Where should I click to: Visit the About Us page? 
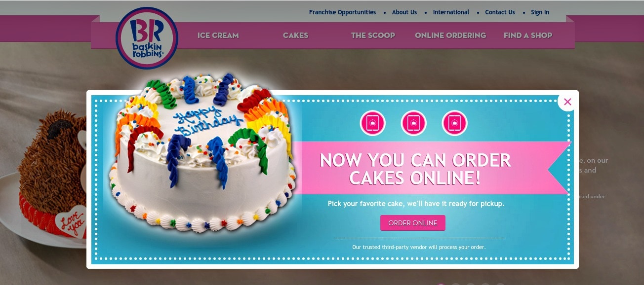coord(404,12)
